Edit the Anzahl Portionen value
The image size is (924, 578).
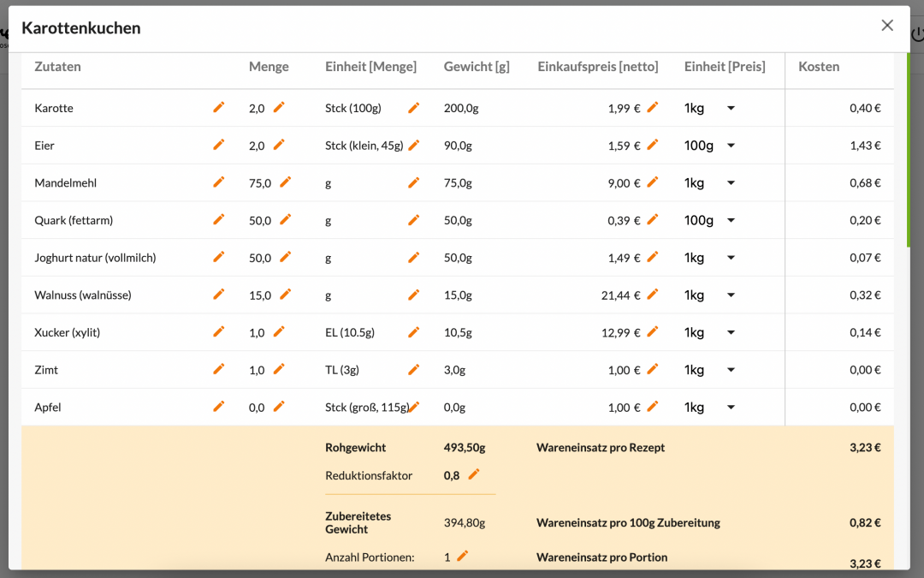click(463, 556)
